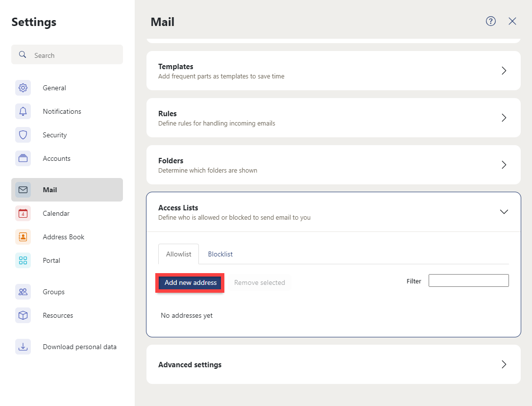The height and width of the screenshot is (406, 532).
Task: Click the Add new address button
Action: tap(190, 282)
